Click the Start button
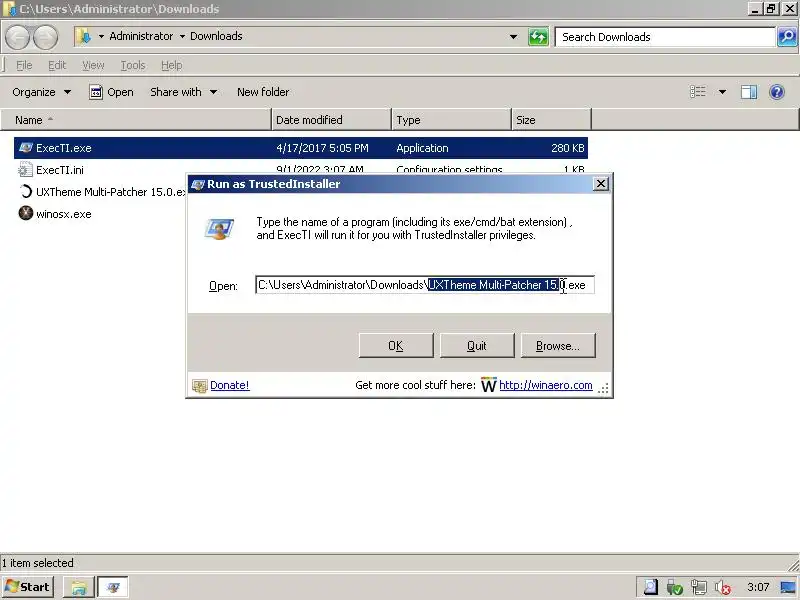 [x=28, y=587]
